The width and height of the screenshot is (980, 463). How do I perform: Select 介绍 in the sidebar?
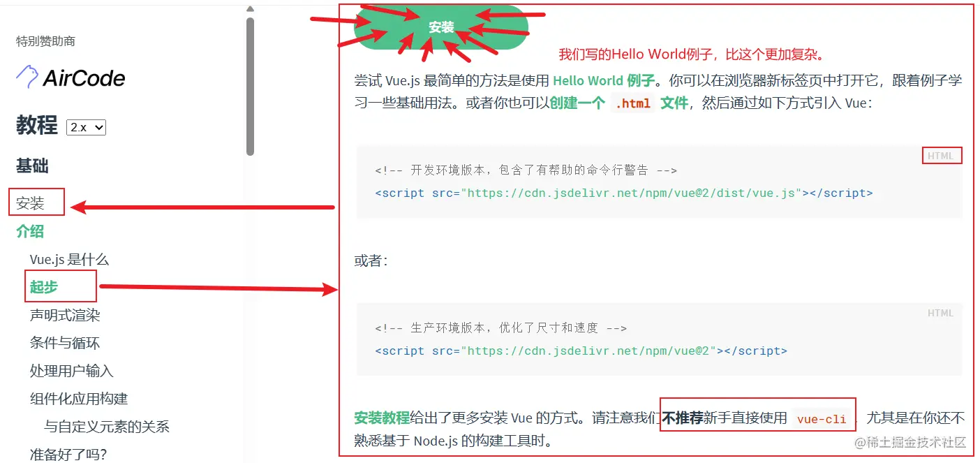31,231
